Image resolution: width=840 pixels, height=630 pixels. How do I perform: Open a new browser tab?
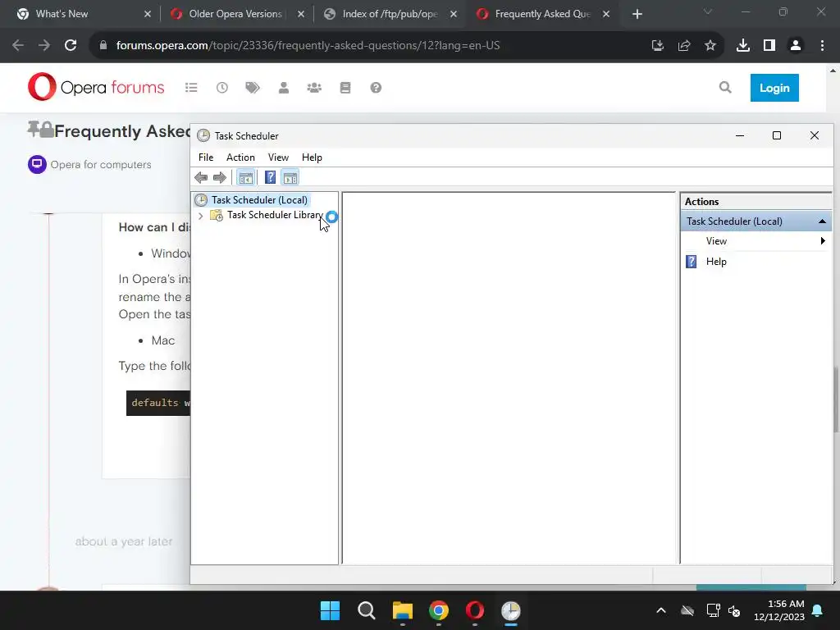pyautogui.click(x=637, y=14)
